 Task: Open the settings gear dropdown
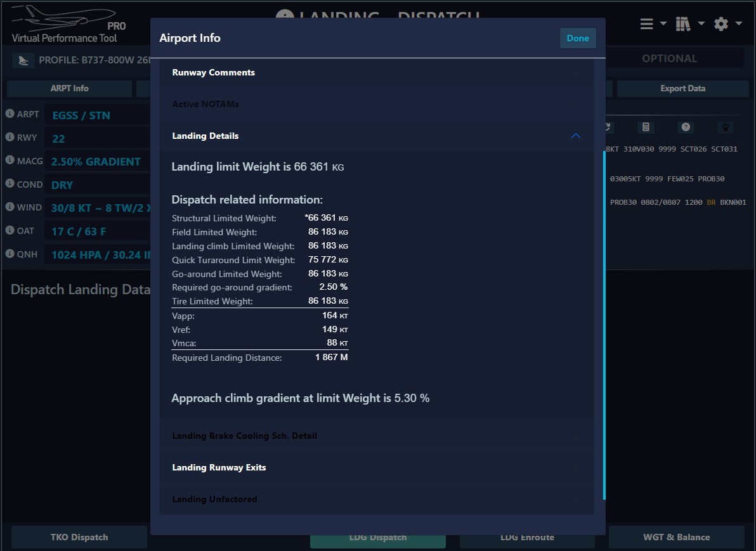[x=727, y=24]
